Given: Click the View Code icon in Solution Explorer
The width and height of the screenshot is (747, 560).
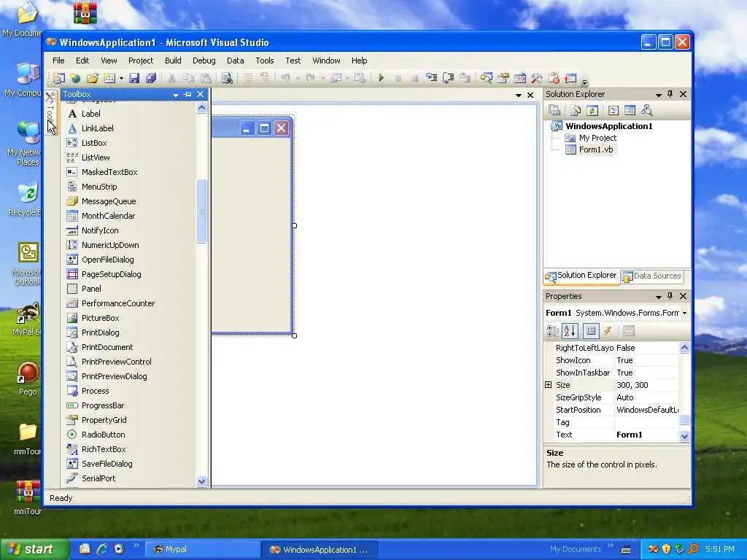Looking at the screenshot, I should pos(613,111).
